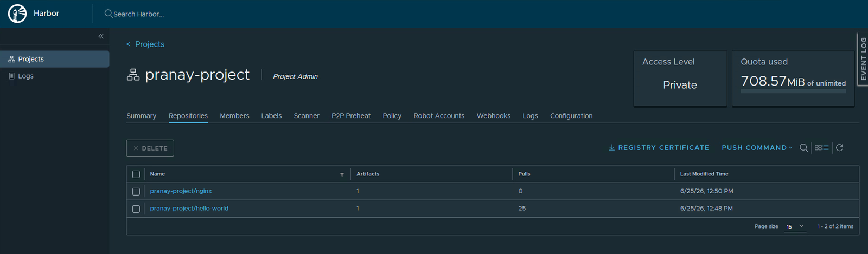Toggle select-all checkbox in table header

[136, 174]
